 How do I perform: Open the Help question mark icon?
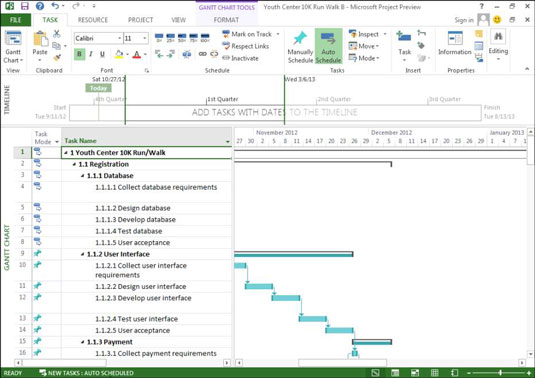click(x=40, y=6)
